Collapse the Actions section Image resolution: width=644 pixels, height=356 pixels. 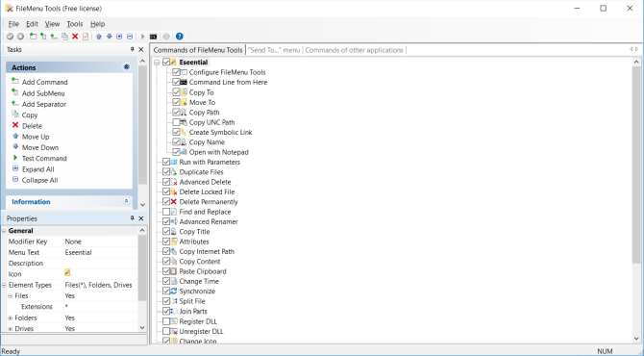tap(127, 67)
